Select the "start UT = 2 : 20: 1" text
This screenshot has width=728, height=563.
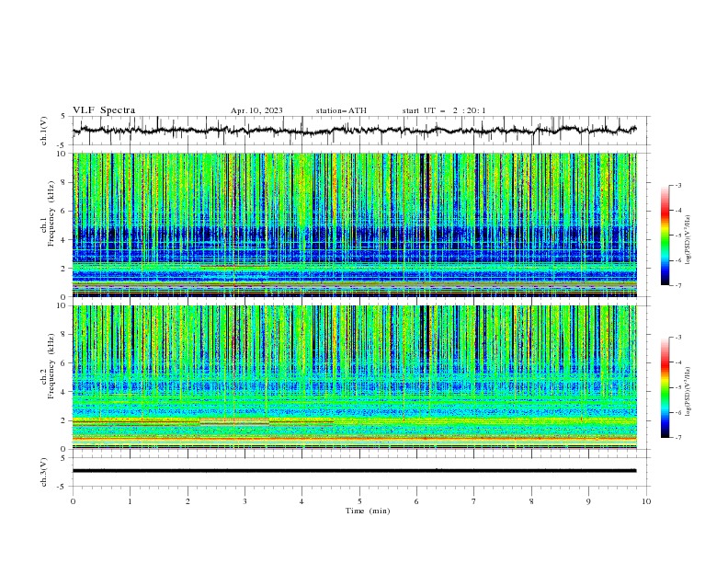(444, 110)
